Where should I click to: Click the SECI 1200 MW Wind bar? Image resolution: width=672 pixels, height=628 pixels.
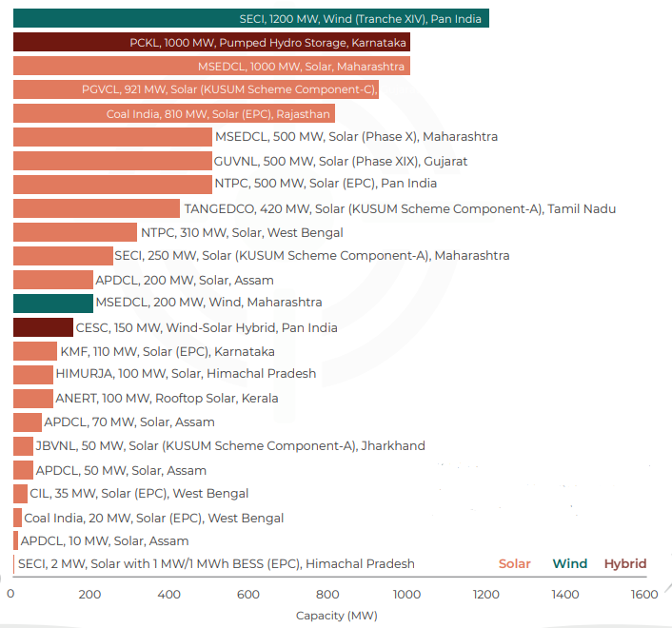click(x=251, y=18)
